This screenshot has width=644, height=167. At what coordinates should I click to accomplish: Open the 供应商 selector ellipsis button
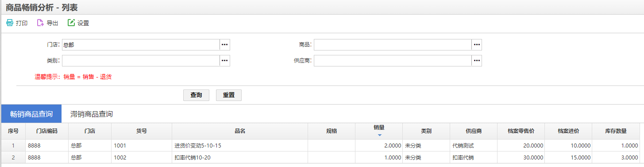point(477,61)
